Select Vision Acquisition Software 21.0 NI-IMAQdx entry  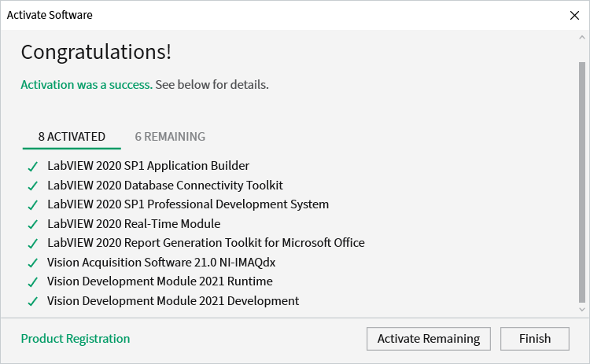pos(161,262)
